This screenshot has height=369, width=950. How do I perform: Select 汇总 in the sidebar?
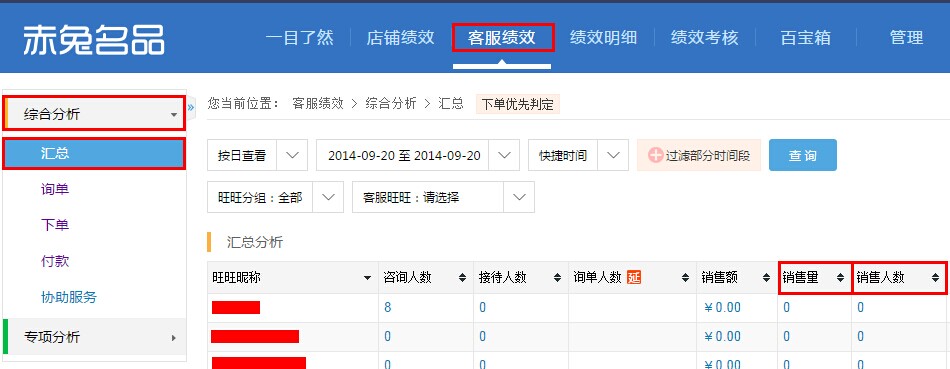point(95,153)
